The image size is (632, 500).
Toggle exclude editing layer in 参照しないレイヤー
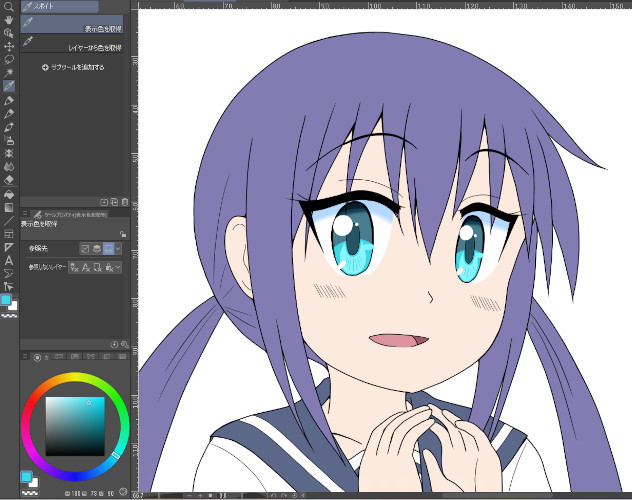[x=98, y=267]
